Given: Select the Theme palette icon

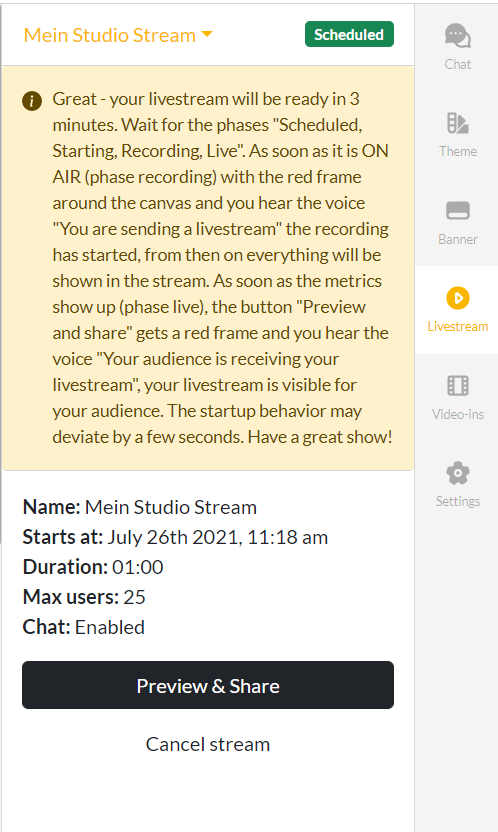Looking at the screenshot, I should (458, 123).
